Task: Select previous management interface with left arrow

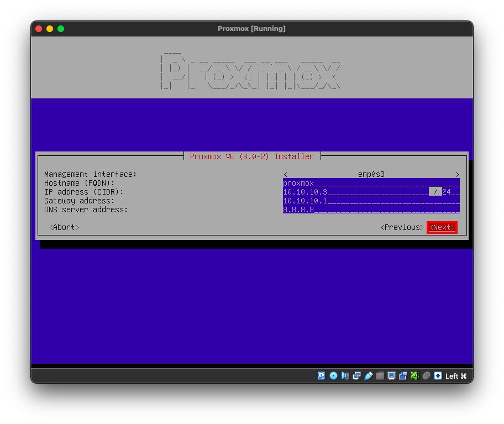Action: pyautogui.click(x=285, y=174)
